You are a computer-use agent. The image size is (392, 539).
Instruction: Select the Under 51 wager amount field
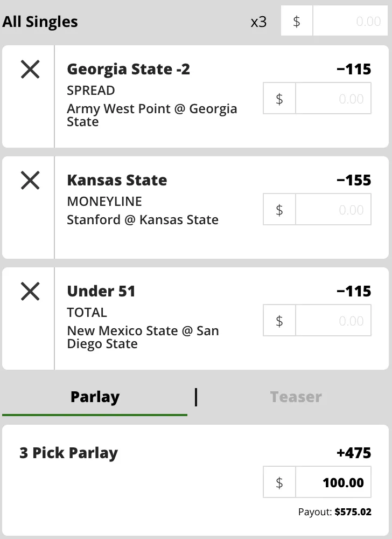333,321
